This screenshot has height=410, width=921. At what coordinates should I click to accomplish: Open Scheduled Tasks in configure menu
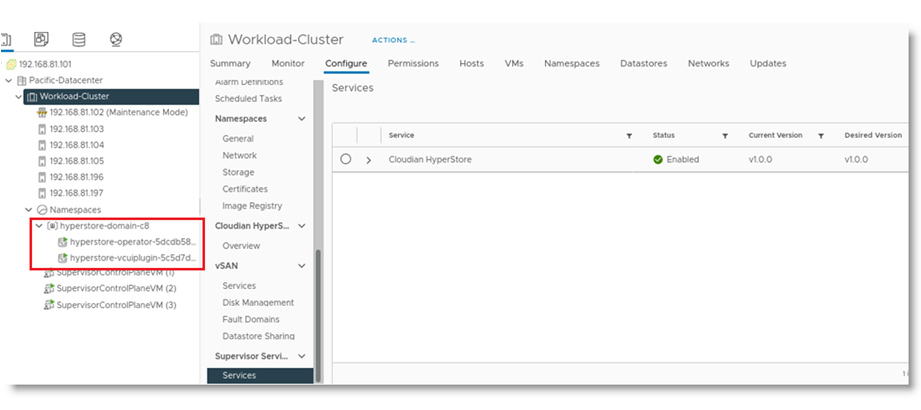tap(248, 99)
